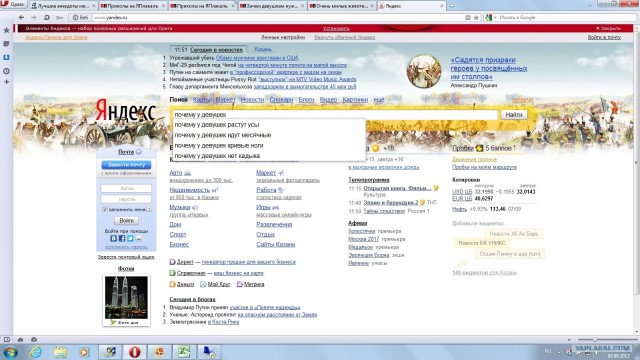Click the Yandex search input field
This screenshot has height=360, width=640.
[x=335, y=115]
